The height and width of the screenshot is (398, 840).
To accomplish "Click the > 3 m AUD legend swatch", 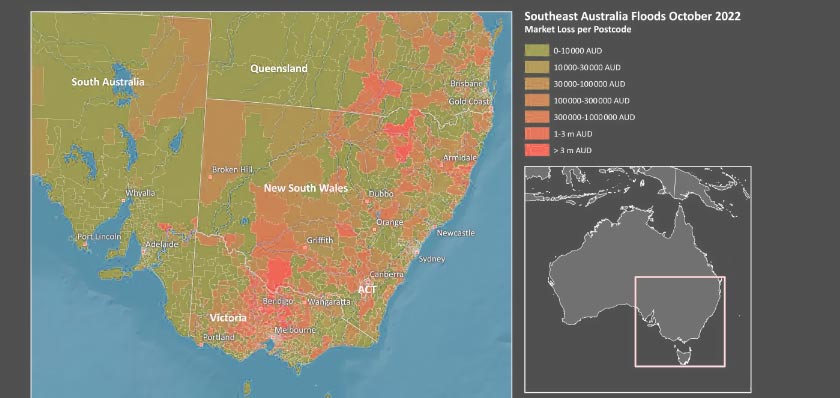I will pos(537,151).
